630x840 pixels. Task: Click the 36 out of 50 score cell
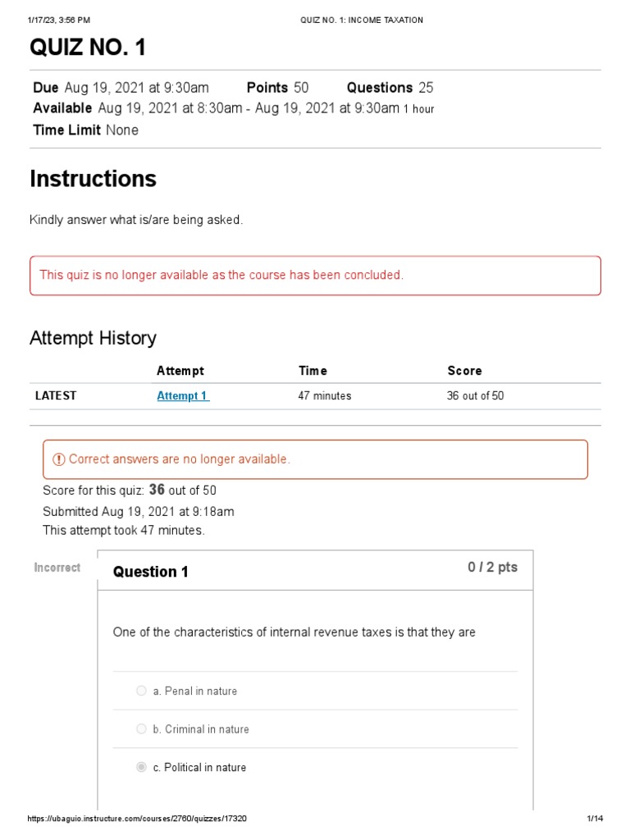pyautogui.click(x=475, y=395)
